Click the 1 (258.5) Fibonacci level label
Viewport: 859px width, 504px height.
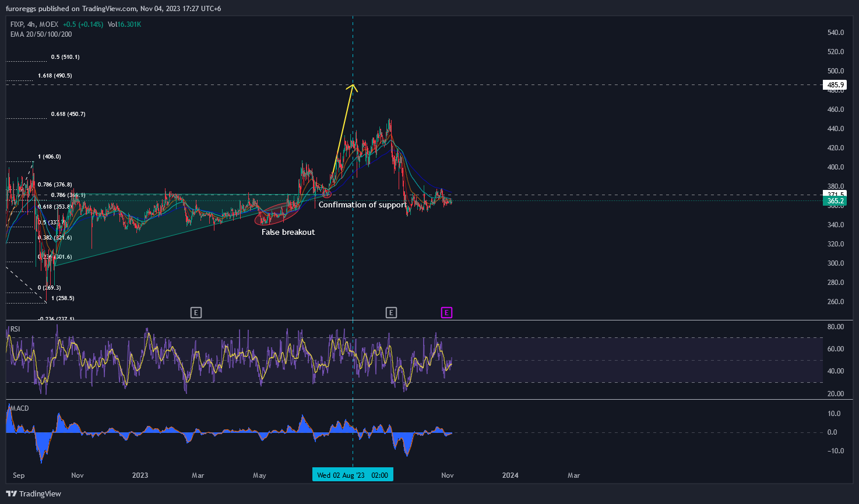(63, 298)
